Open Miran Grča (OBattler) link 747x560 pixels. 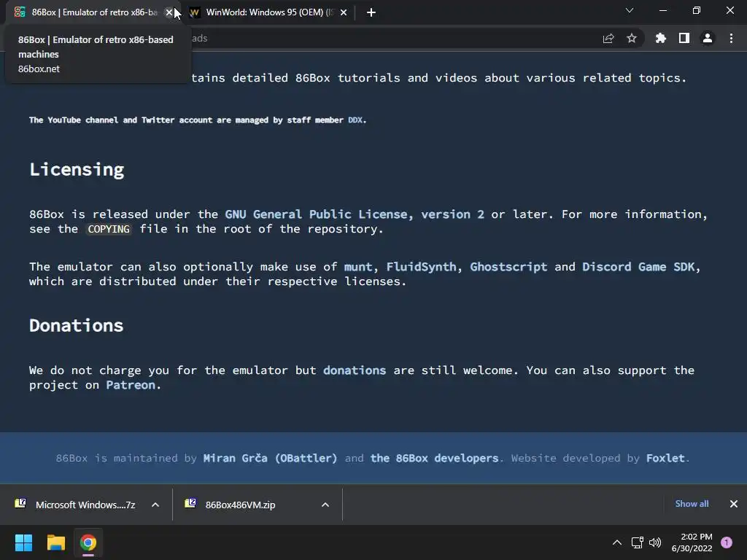coord(270,458)
